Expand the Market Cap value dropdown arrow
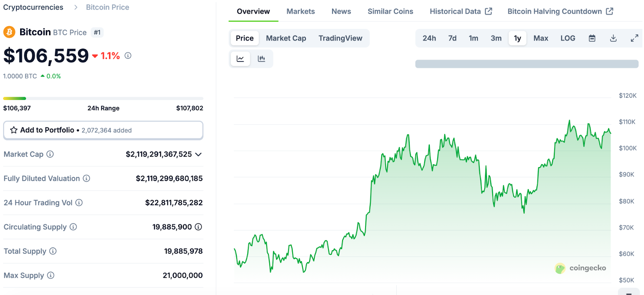The height and width of the screenshot is (295, 644). [x=198, y=154]
